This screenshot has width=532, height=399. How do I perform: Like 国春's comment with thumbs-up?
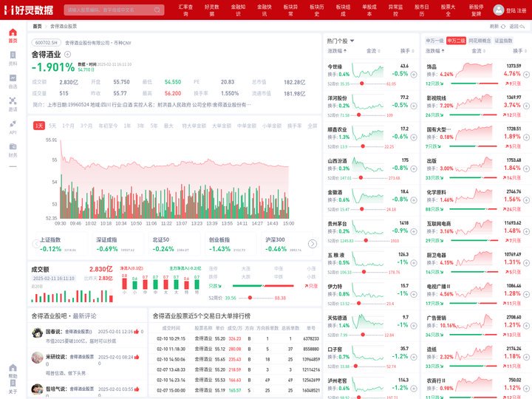coord(137,332)
